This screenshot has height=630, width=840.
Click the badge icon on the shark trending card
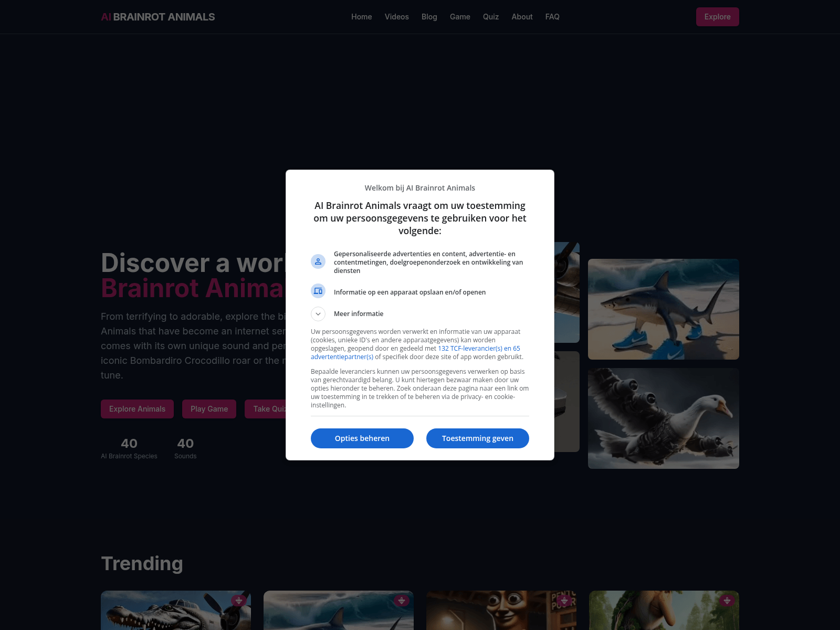(x=402, y=601)
